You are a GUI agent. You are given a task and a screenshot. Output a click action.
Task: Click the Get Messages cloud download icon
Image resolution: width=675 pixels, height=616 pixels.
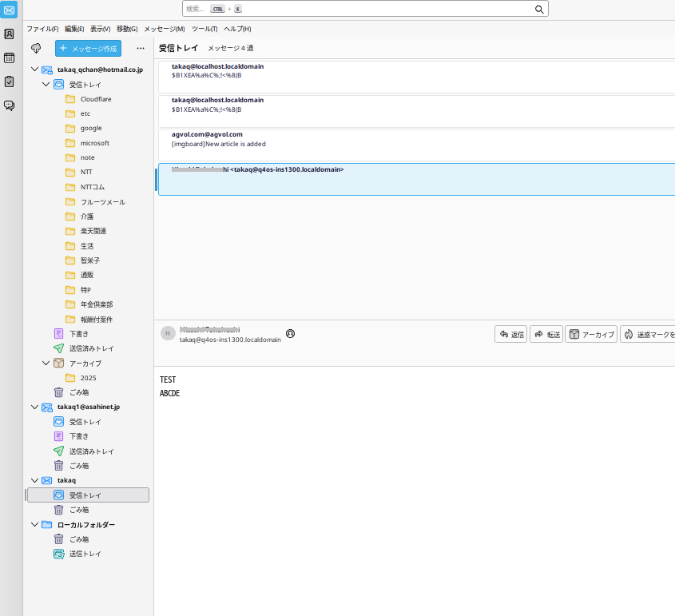coord(36,48)
